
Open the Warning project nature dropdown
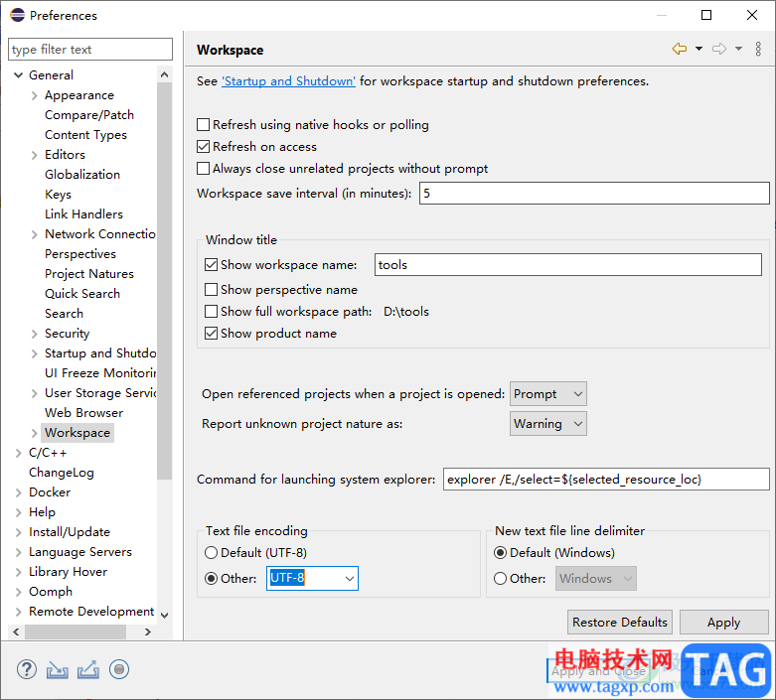(548, 423)
